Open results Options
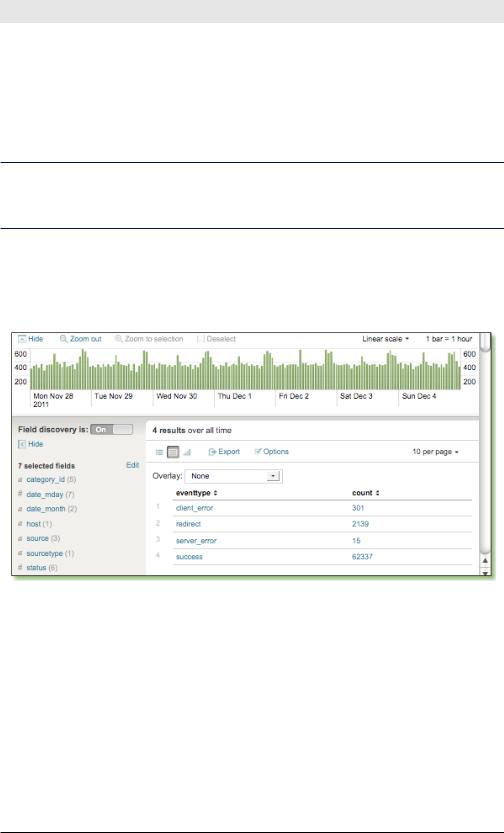 tap(271, 452)
